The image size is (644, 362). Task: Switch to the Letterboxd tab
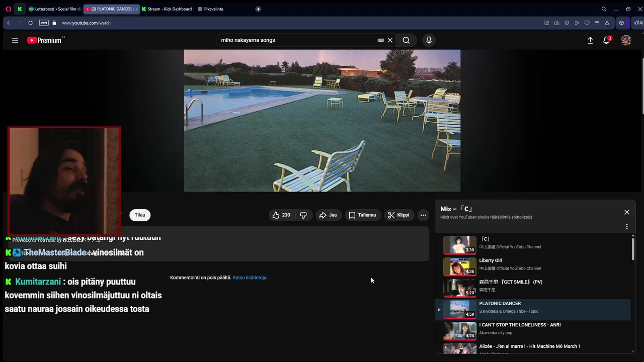54,9
